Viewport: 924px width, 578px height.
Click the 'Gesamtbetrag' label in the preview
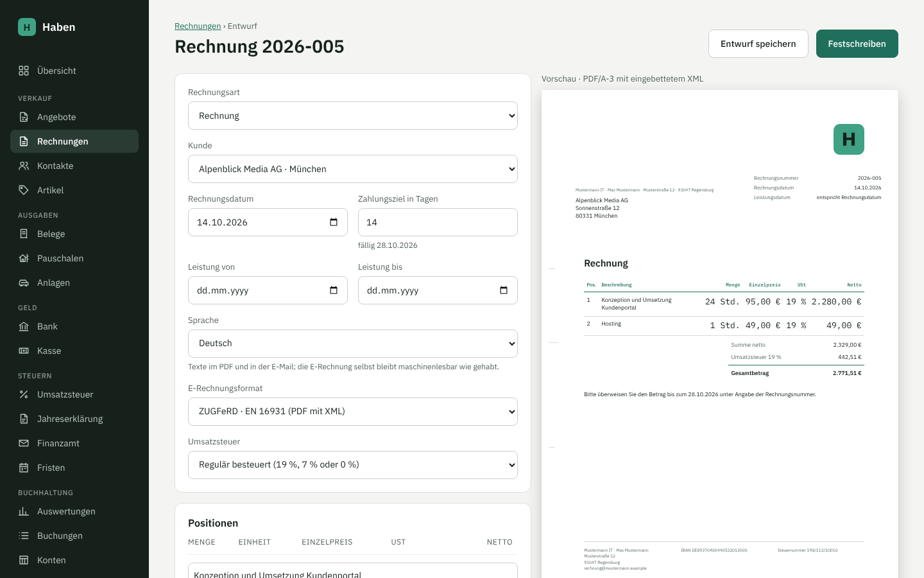[750, 373]
